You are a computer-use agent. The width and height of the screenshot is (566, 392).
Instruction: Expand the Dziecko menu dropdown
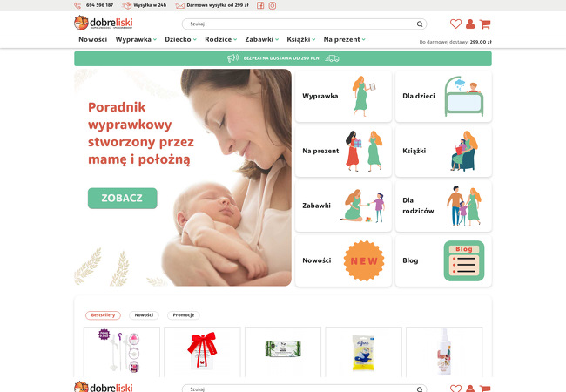pyautogui.click(x=180, y=39)
